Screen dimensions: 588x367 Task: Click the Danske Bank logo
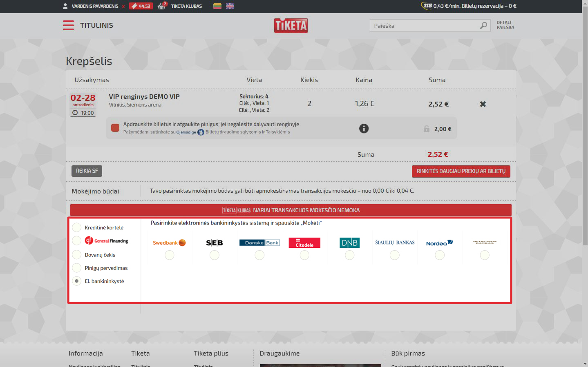pos(259,242)
